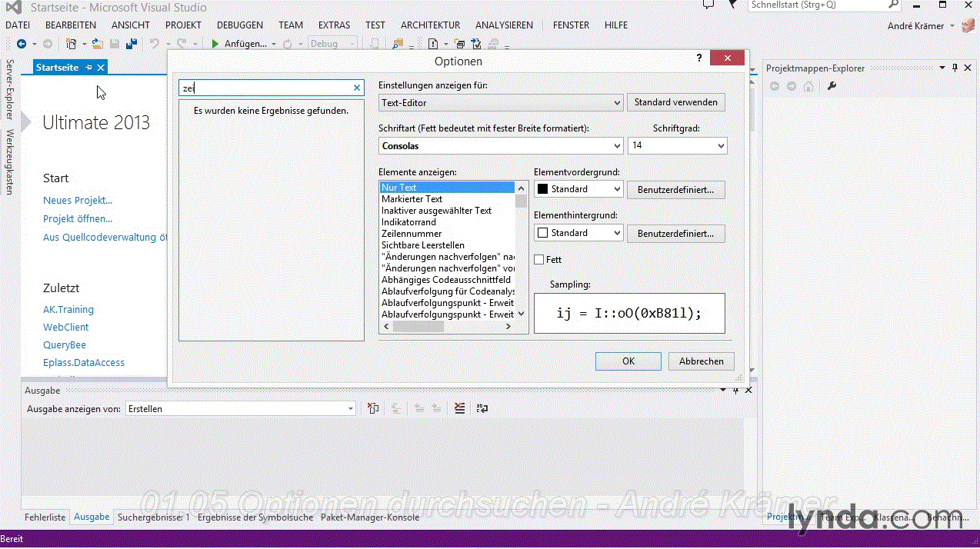The image size is (980, 549).
Task: Click the save all toolbar icon
Action: (132, 44)
